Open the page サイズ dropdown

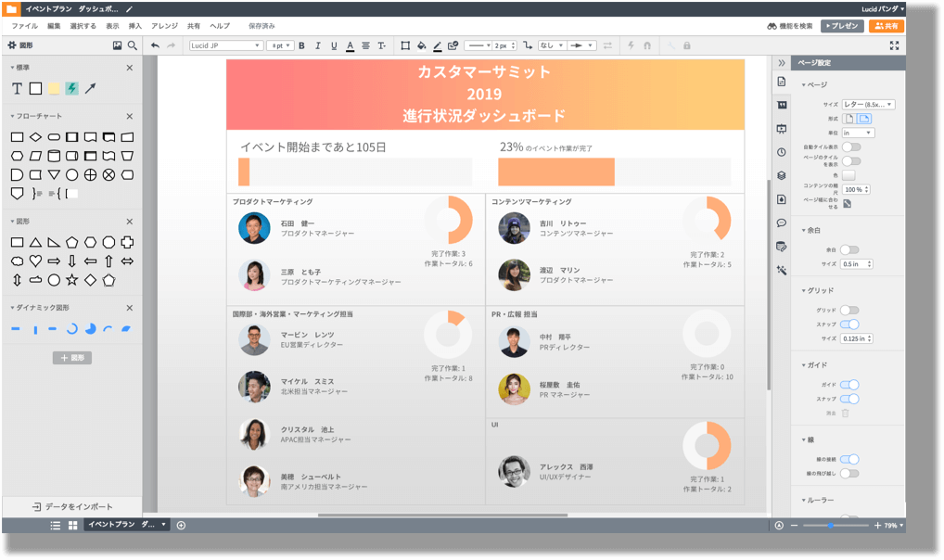pos(870,104)
